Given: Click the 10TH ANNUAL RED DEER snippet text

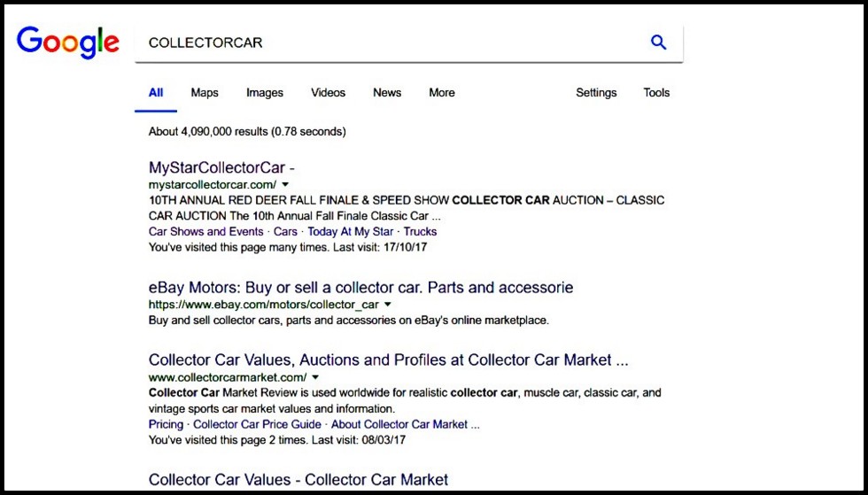Looking at the screenshot, I should (407, 208).
